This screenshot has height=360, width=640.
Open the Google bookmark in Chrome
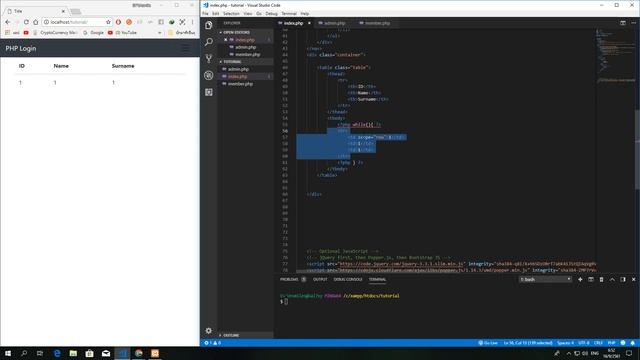point(93,33)
